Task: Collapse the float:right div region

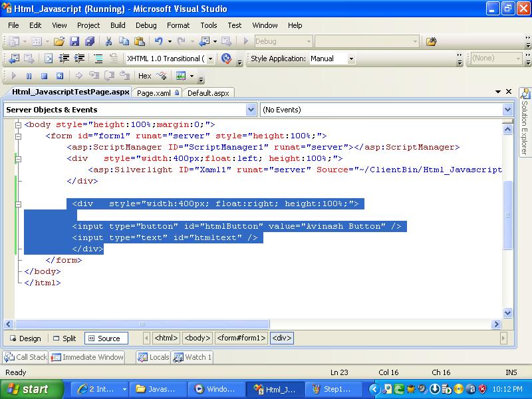Action: (x=19, y=204)
